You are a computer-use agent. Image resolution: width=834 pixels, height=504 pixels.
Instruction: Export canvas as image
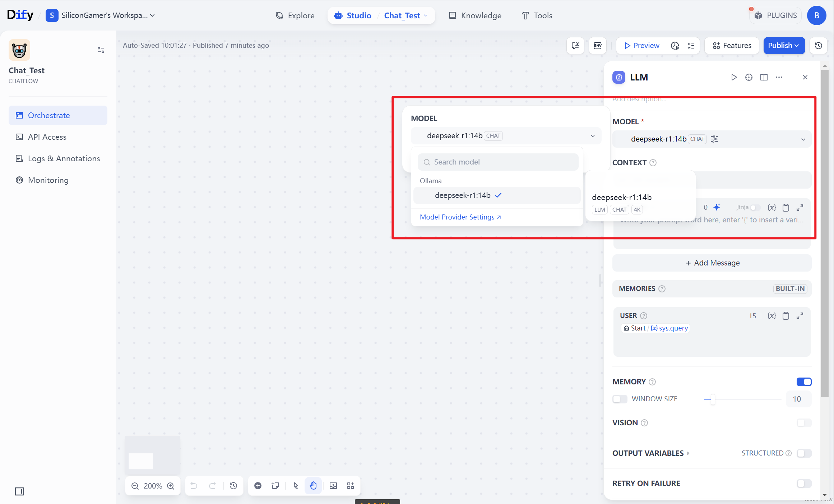pos(333,486)
